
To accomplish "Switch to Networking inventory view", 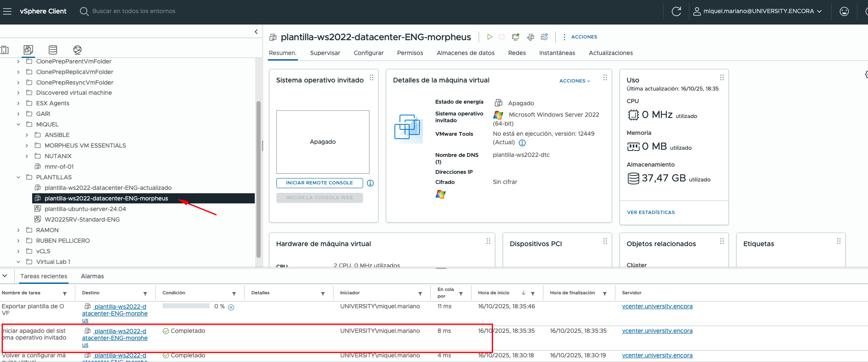I will (x=77, y=50).
